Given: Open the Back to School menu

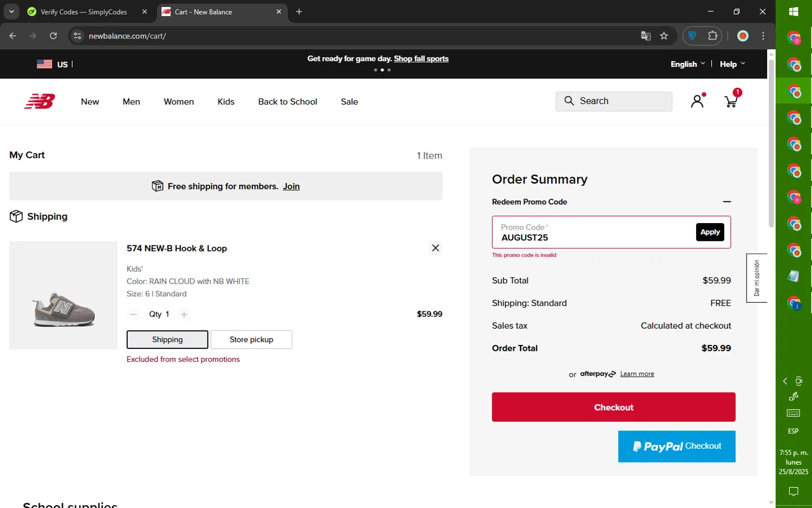Looking at the screenshot, I should (287, 101).
